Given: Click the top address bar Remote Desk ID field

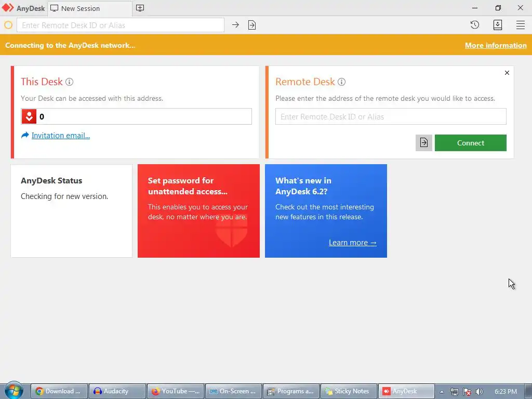Looking at the screenshot, I should 121,25.
